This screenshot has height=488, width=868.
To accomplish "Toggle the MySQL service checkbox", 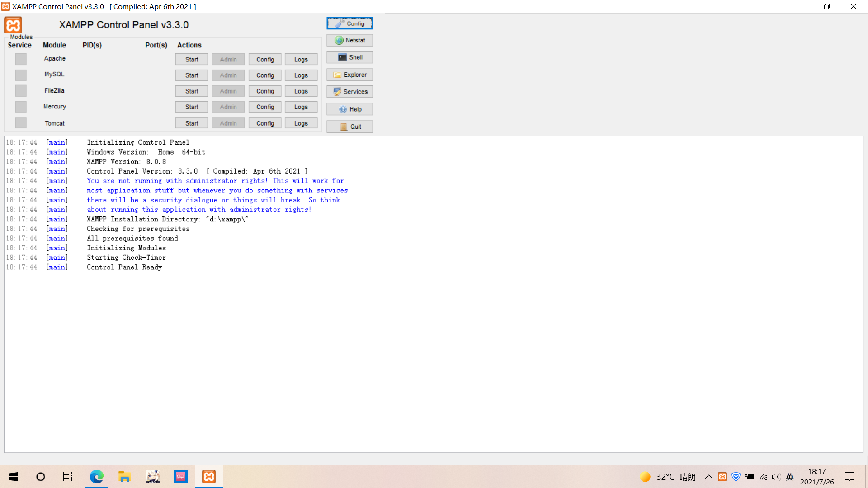I will coord(21,75).
